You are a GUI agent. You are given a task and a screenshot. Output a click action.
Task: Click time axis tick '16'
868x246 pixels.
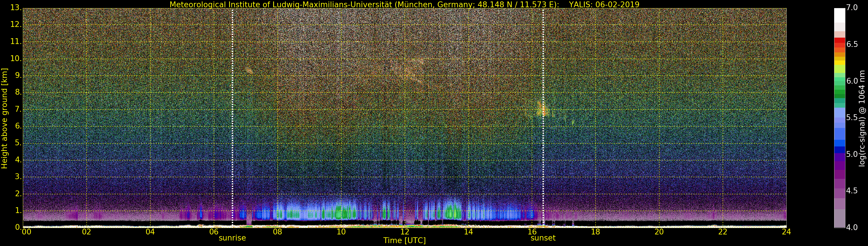coord(532,232)
